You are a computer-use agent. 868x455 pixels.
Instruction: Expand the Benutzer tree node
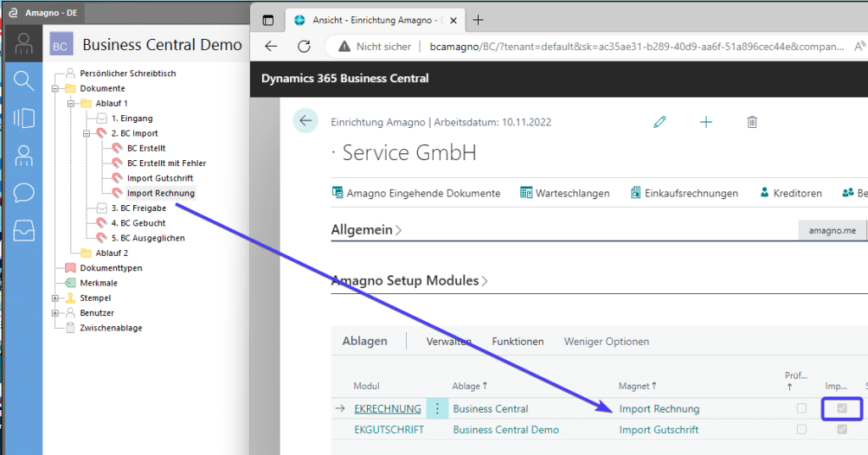point(55,313)
